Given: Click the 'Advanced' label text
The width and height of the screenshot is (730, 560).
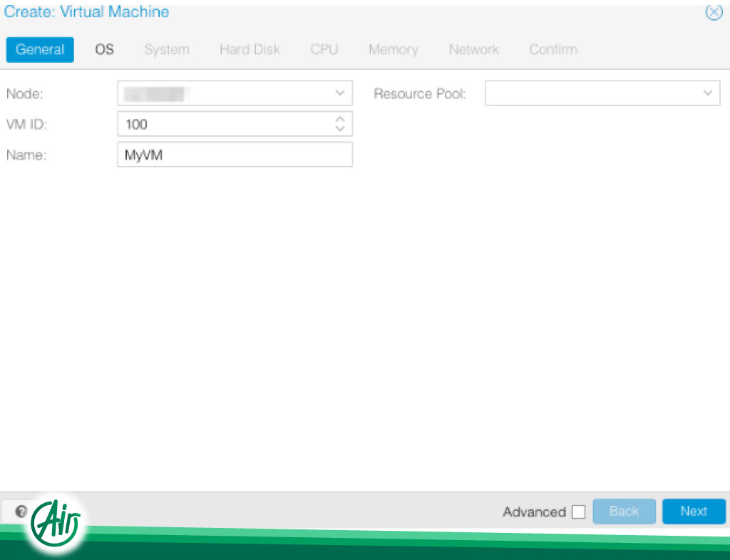Looking at the screenshot, I should (534, 512).
